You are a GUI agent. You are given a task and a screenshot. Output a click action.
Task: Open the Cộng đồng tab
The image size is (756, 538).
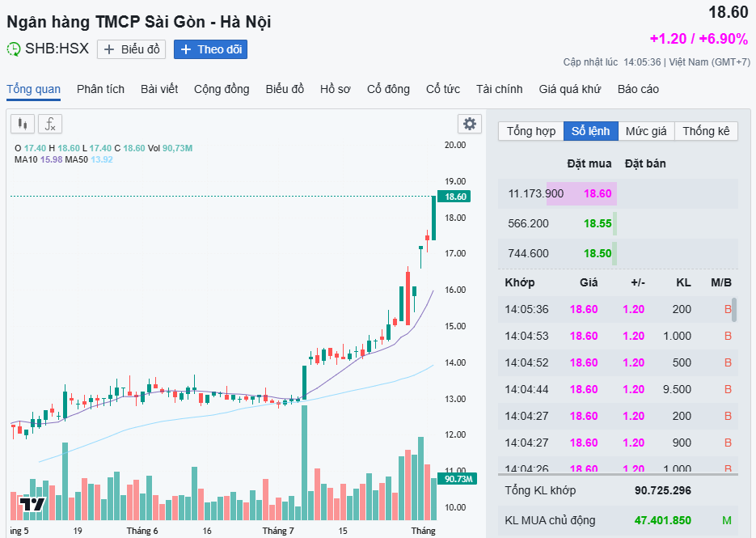222,89
